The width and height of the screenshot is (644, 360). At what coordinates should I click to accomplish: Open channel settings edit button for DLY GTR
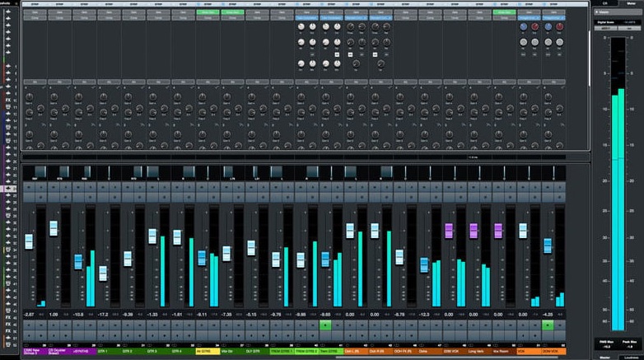264,197
